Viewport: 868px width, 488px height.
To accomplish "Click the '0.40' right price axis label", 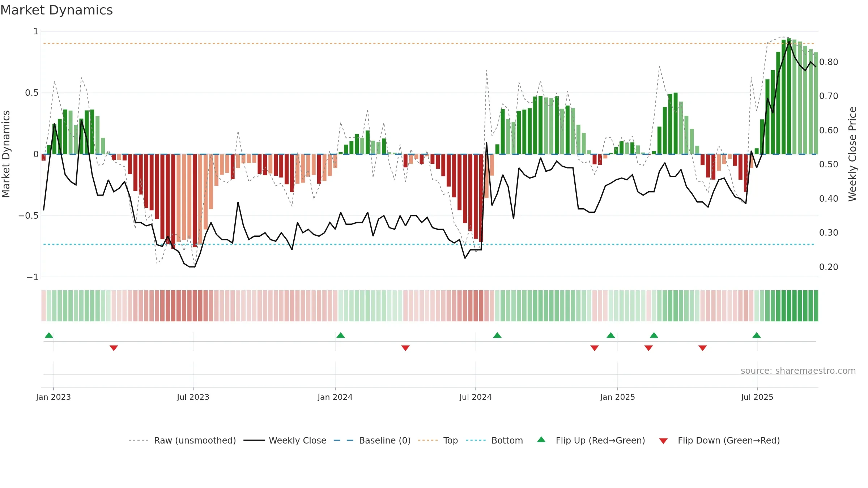I will [829, 199].
